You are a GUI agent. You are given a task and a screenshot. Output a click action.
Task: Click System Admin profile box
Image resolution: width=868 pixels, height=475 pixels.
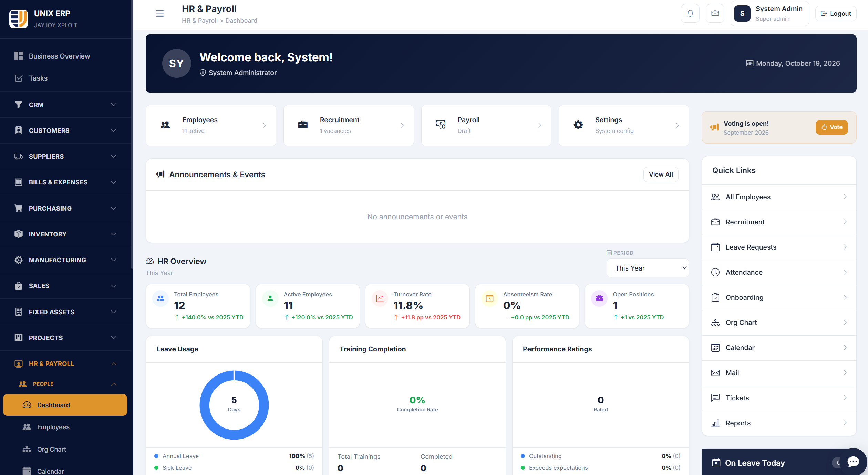pyautogui.click(x=769, y=13)
